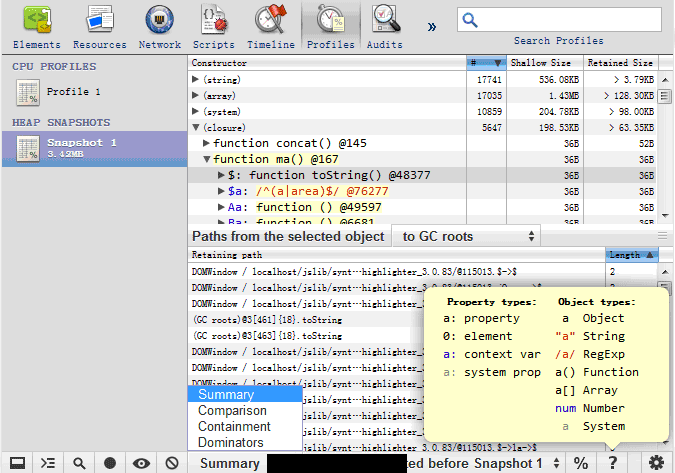Click the Search Profiles input field
This screenshot has width=675, height=473.
pos(559,20)
